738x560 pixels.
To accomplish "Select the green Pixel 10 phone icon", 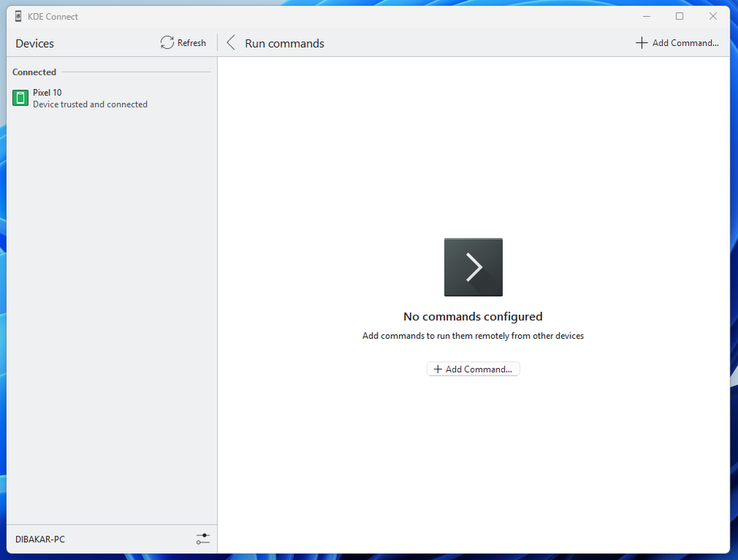I will pyautogui.click(x=19, y=98).
